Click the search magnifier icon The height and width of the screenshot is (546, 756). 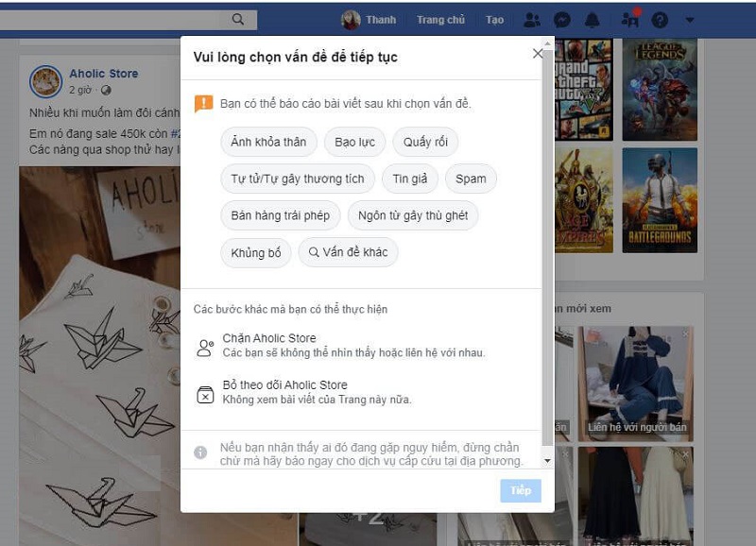[238, 18]
